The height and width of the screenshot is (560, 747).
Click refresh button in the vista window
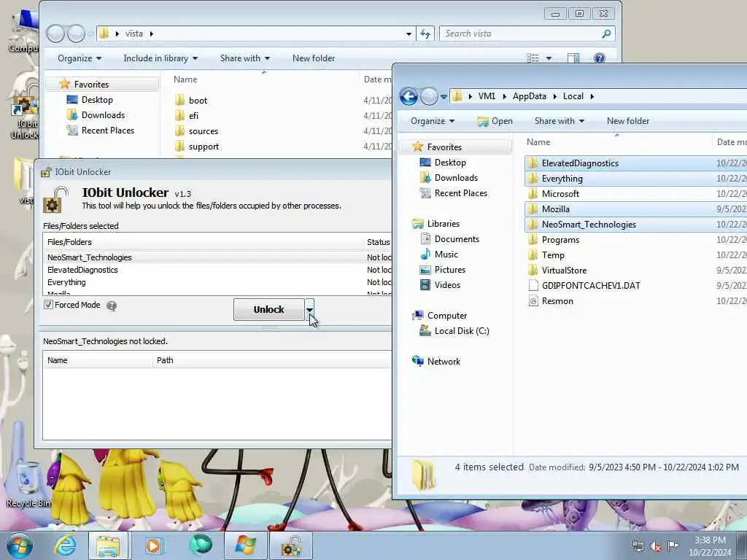click(x=425, y=34)
